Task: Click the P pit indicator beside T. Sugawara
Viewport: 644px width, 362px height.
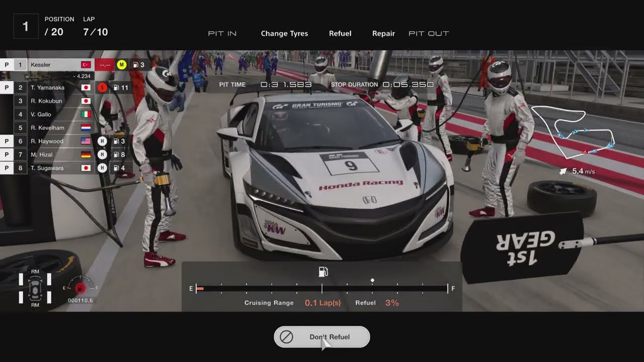Action: click(x=7, y=168)
